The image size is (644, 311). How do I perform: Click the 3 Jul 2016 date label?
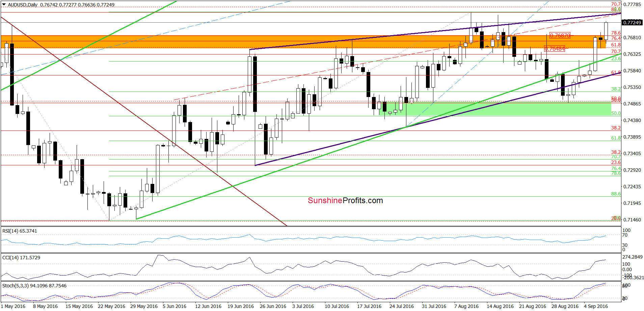coord(303,306)
